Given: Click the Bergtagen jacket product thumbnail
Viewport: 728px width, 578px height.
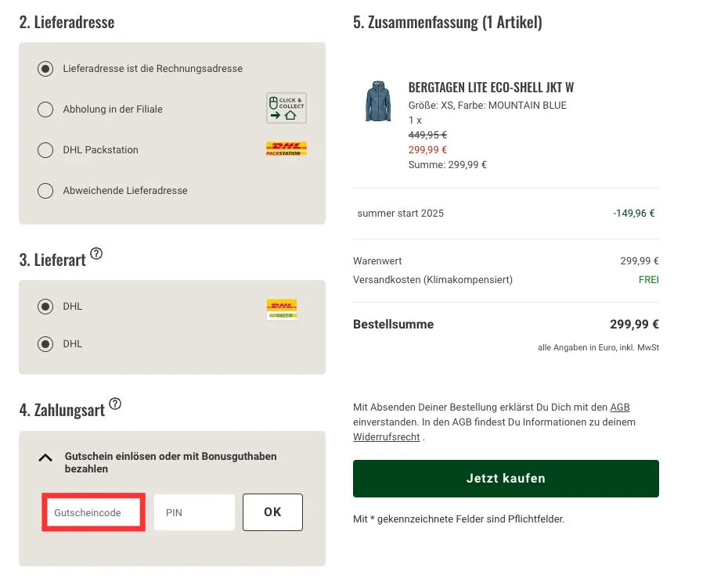Looking at the screenshot, I should coord(378,102).
